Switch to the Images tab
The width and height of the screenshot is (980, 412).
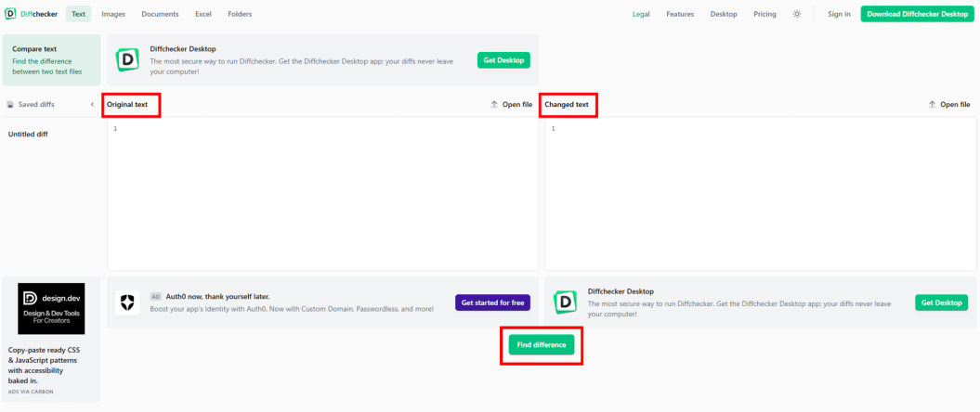tap(113, 14)
